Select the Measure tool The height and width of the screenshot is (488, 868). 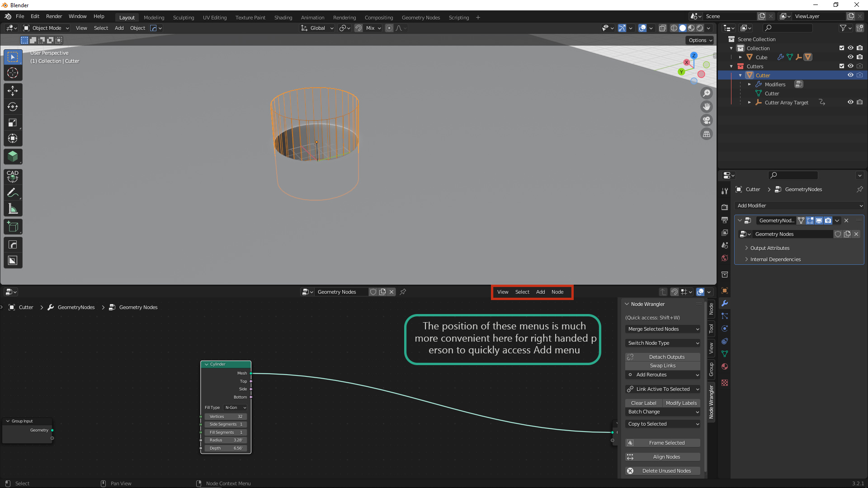[13, 209]
